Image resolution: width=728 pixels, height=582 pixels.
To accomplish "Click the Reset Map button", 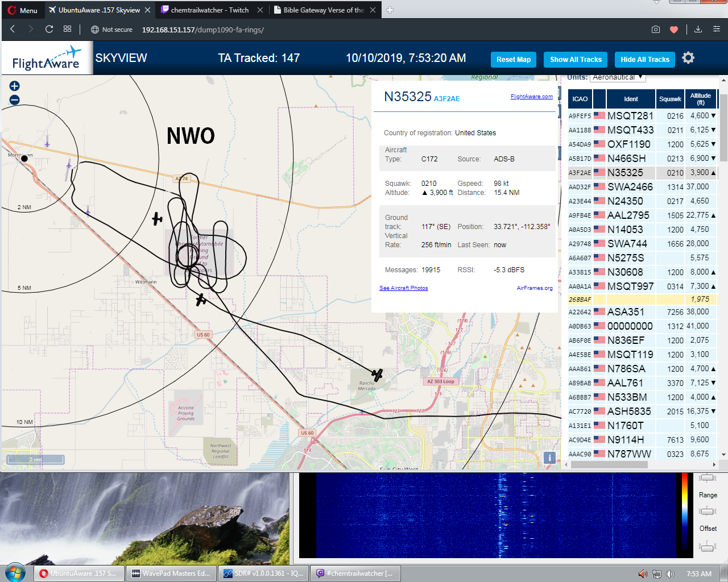I will tap(514, 60).
